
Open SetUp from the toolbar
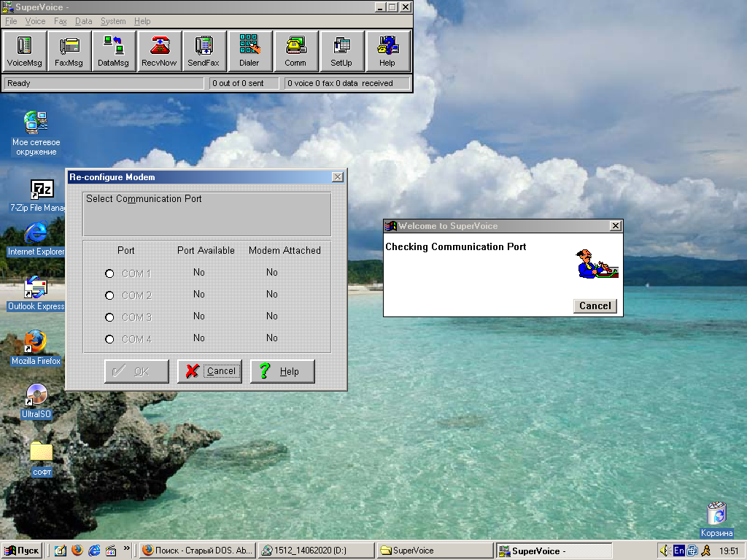point(341,51)
